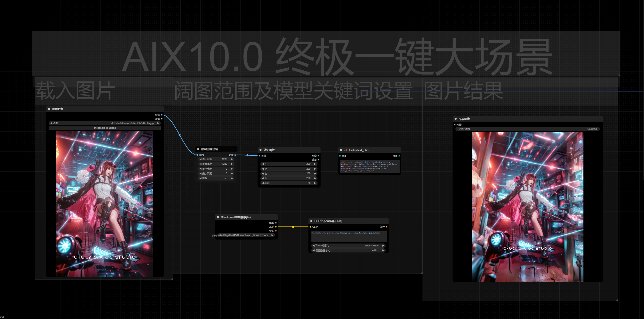Select the 载入图片 group title
644x319 pixels.
75,91
